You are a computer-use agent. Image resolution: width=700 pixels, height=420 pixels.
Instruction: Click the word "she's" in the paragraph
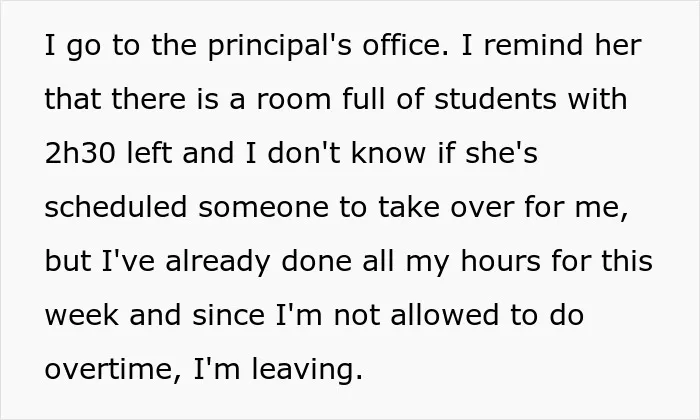(501, 153)
